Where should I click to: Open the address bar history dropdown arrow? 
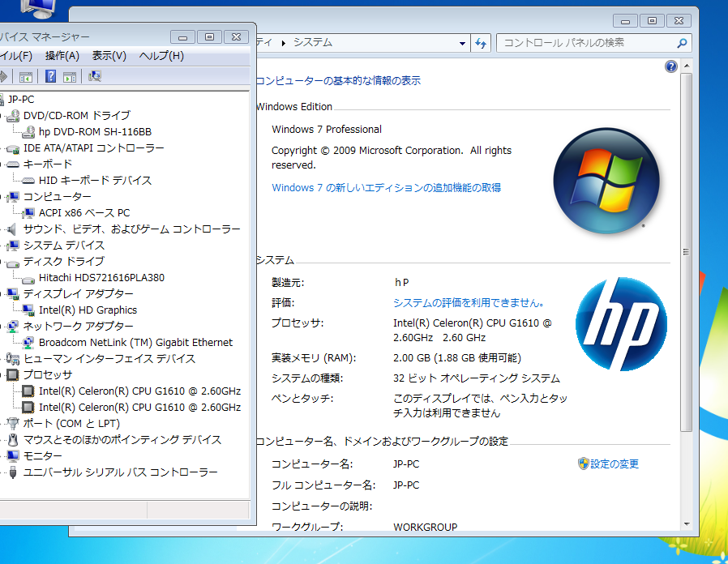pos(462,43)
